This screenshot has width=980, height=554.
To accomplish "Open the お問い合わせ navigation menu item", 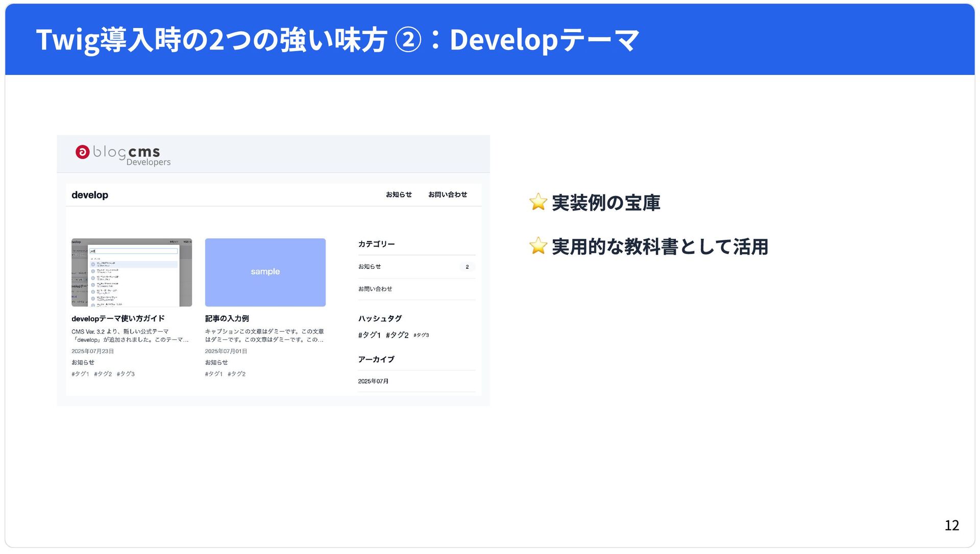I will coord(448,195).
